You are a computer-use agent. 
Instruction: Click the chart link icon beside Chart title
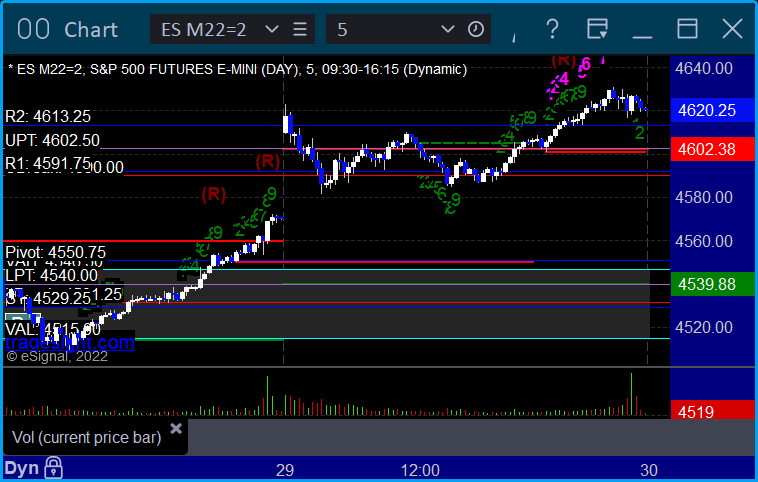[x=33, y=29]
